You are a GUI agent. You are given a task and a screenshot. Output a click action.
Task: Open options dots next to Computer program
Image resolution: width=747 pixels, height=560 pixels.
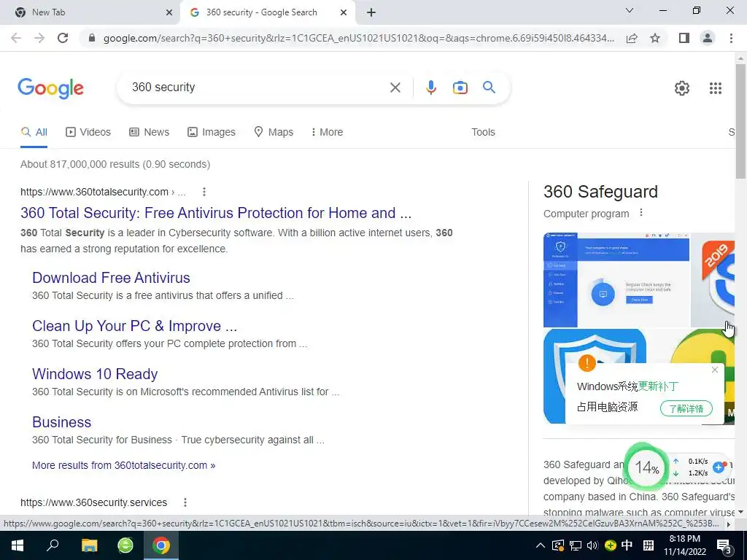(x=641, y=213)
